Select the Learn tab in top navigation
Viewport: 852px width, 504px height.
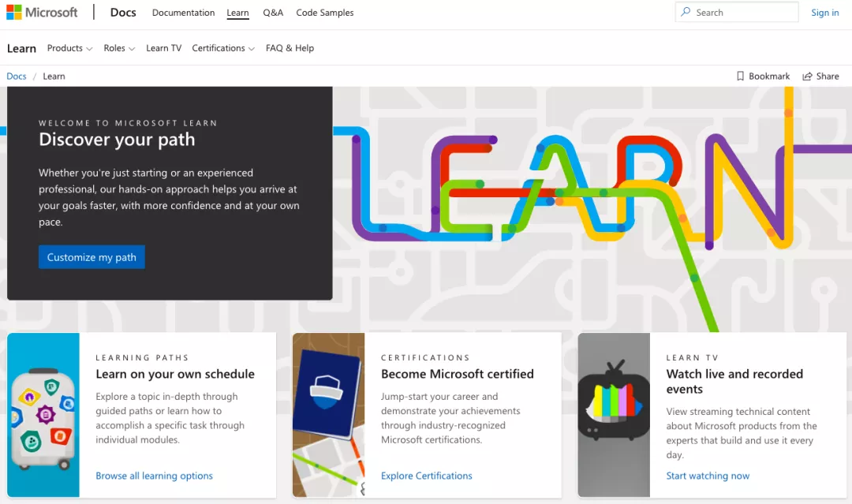coord(237,13)
